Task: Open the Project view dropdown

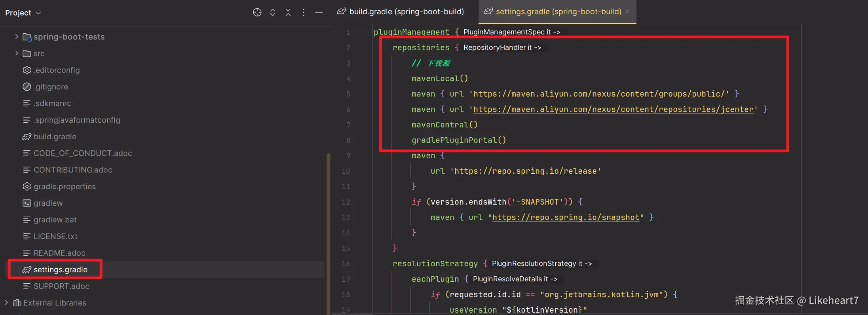Action: [x=23, y=13]
